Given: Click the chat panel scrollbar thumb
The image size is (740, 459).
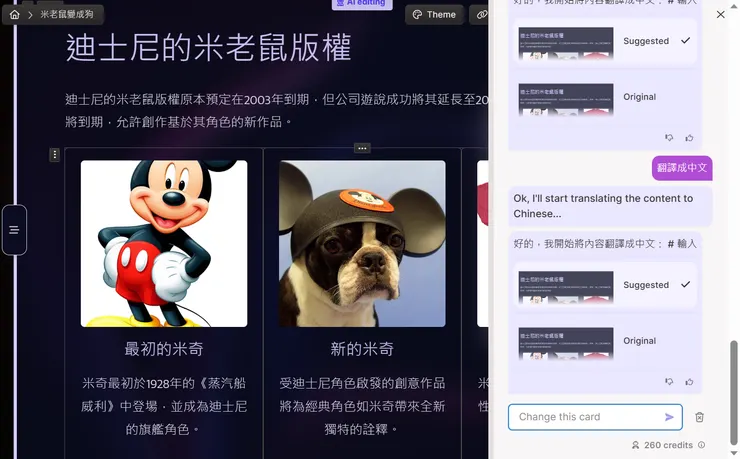Looking at the screenshot, I should click(x=733, y=392).
